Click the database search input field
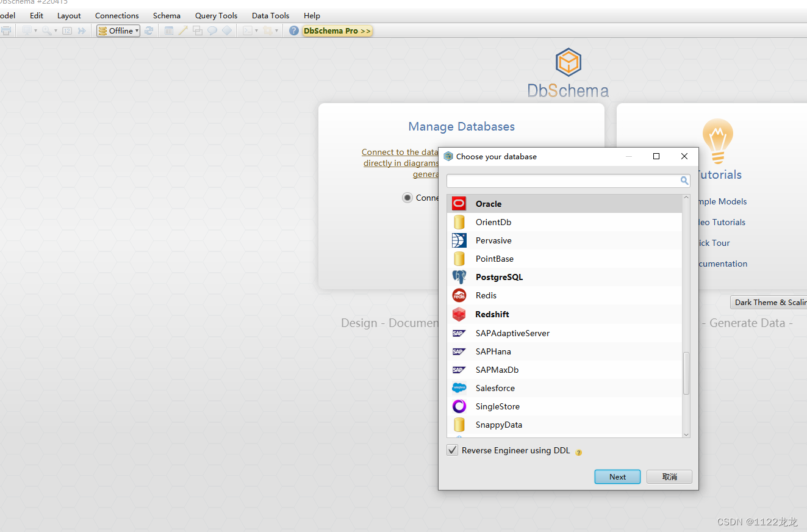This screenshot has width=807, height=532. tap(568, 181)
